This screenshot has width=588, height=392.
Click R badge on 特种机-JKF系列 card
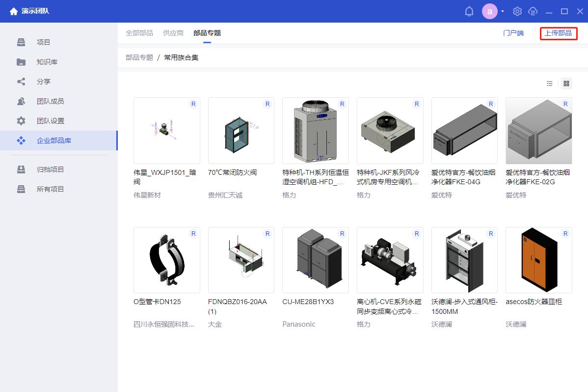tap(417, 104)
